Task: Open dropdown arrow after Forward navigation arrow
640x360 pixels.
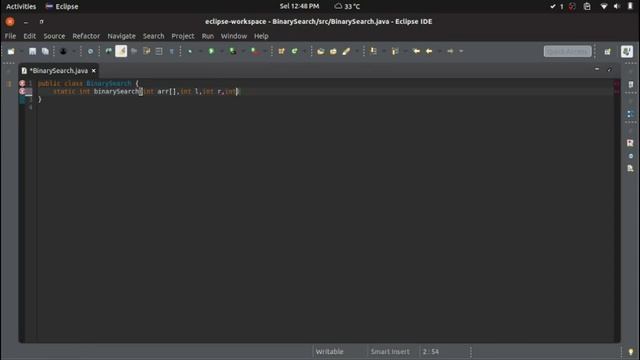Action: [461, 51]
